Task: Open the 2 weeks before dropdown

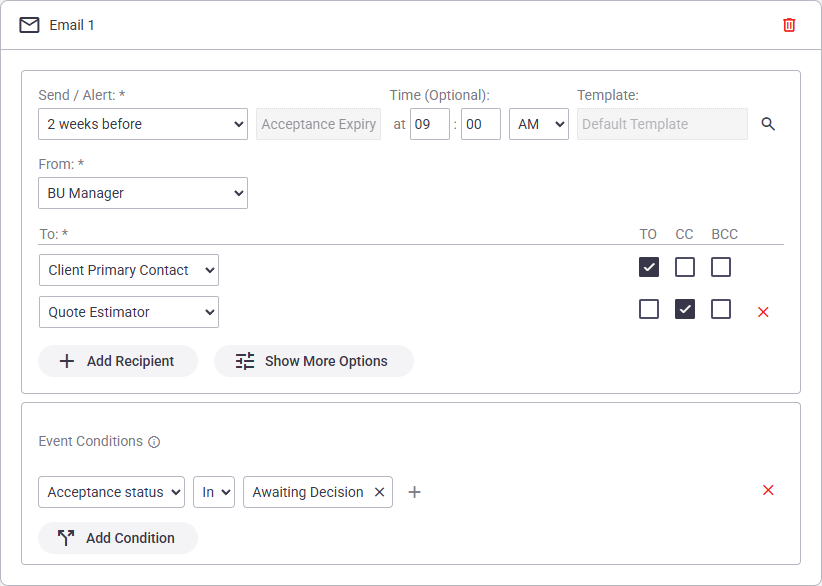Action: (143, 124)
